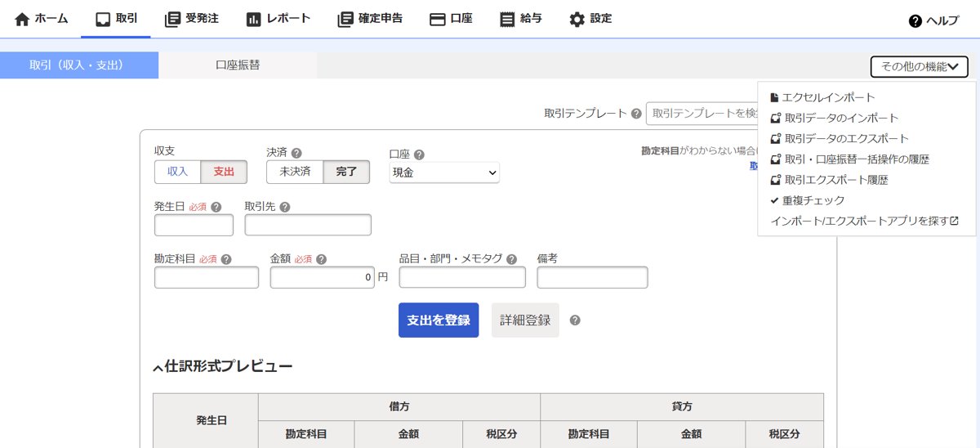The width and height of the screenshot is (980, 448).
Task: Click the help icon beside 発生日
Action: [x=216, y=207]
